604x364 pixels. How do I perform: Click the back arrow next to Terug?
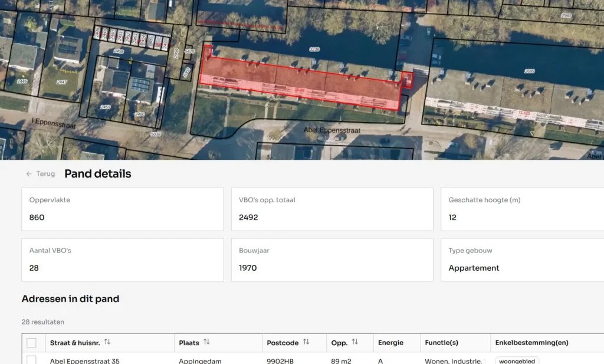(29, 174)
